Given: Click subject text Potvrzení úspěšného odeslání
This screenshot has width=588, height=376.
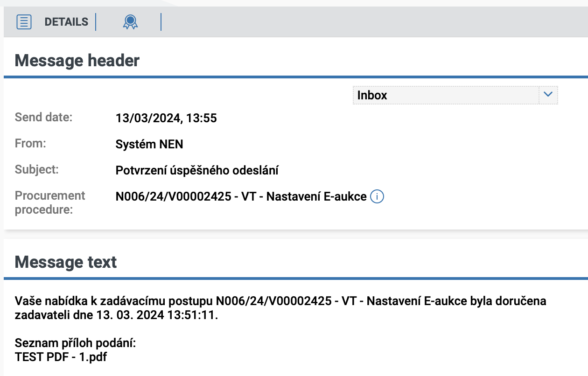Looking at the screenshot, I should [197, 171].
